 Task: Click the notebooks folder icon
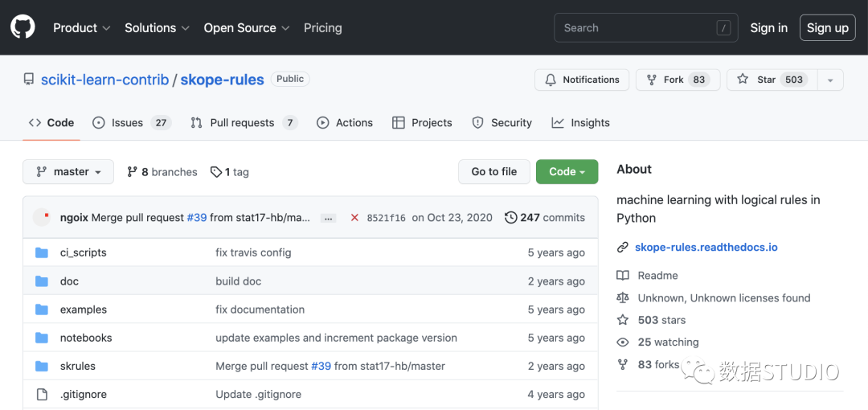tap(42, 338)
